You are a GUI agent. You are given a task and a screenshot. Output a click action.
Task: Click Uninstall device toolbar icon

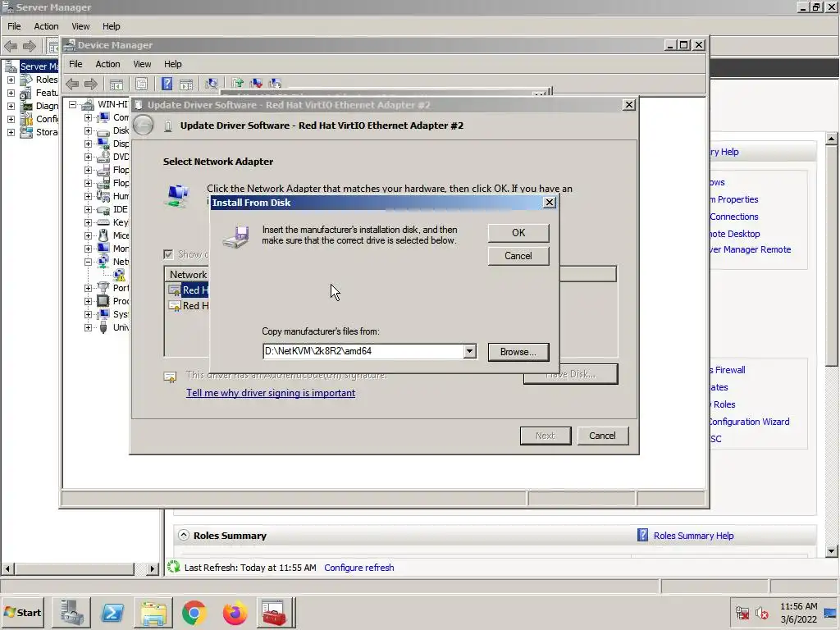[x=256, y=83]
